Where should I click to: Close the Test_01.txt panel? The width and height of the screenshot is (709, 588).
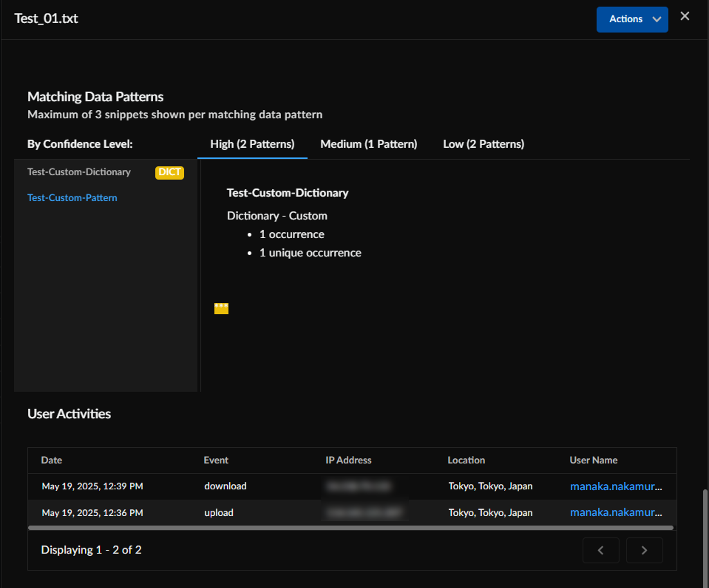click(685, 16)
